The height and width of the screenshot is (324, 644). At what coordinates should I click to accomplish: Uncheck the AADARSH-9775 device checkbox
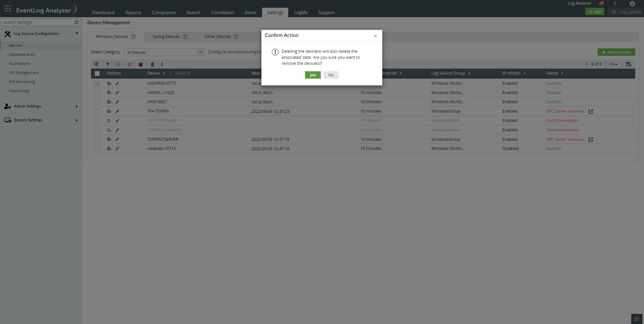point(97,83)
